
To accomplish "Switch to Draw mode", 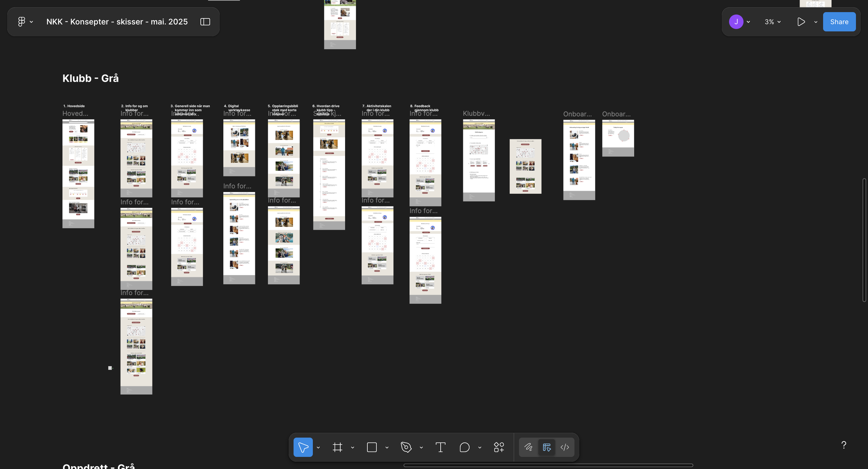I will click(x=528, y=447).
